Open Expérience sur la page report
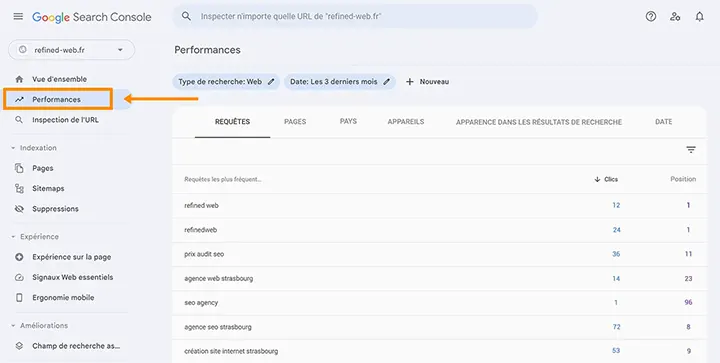720x363 pixels. click(72, 257)
